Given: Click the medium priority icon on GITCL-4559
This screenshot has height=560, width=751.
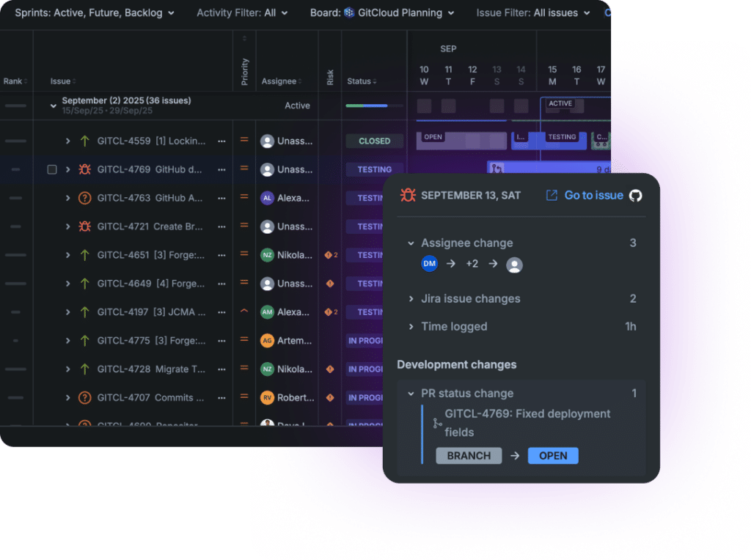Looking at the screenshot, I should click(244, 140).
